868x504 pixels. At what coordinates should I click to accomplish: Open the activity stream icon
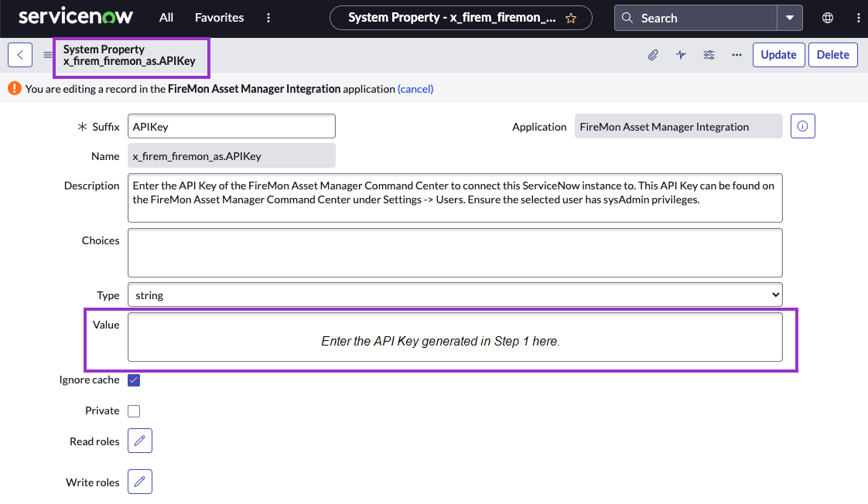click(x=681, y=54)
